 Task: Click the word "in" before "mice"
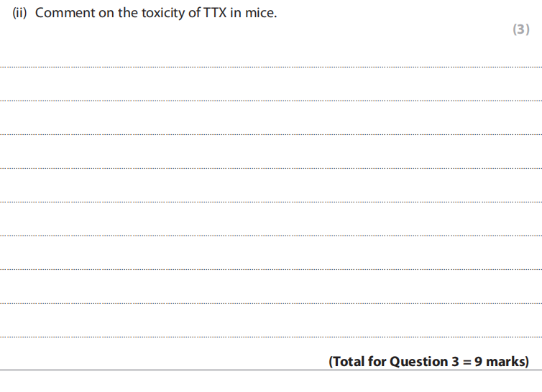(x=236, y=14)
